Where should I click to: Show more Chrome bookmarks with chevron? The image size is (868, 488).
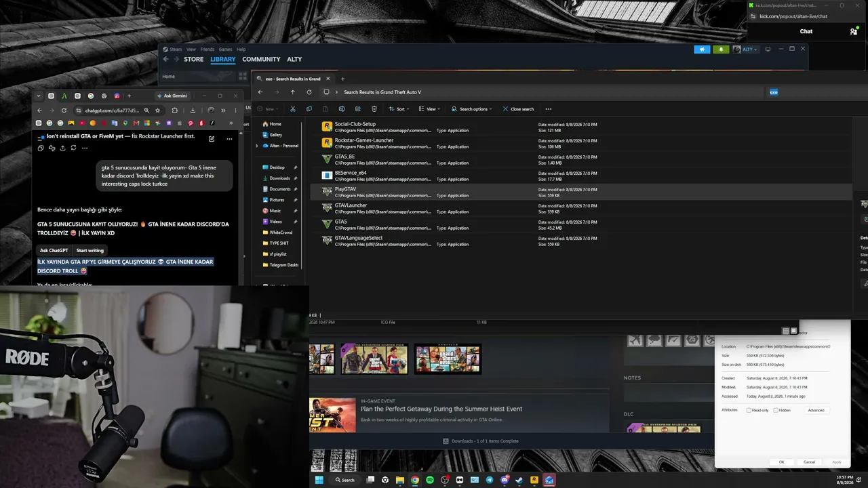[x=231, y=123]
